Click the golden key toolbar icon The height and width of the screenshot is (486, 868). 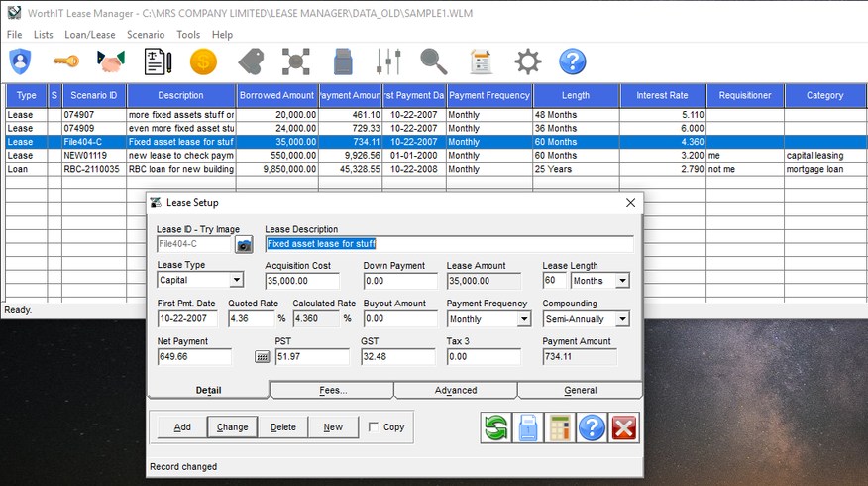click(x=65, y=61)
